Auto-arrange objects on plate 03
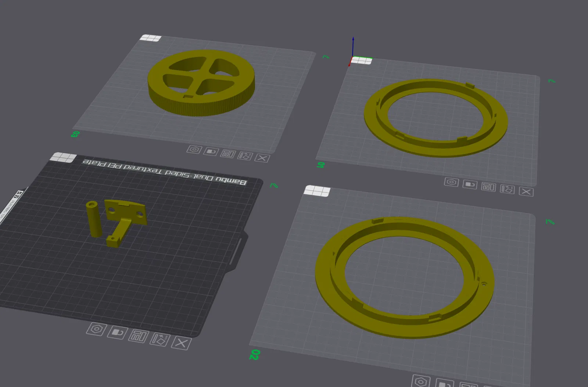The image size is (588, 387). (x=228, y=154)
